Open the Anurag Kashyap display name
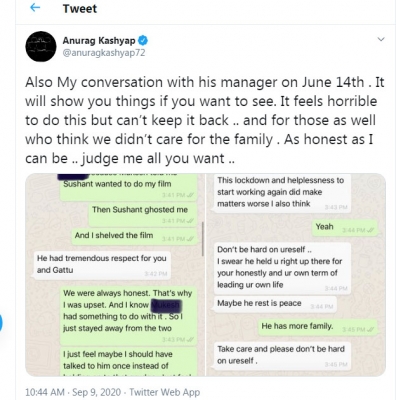The width and height of the screenshot is (396, 400). point(99,41)
